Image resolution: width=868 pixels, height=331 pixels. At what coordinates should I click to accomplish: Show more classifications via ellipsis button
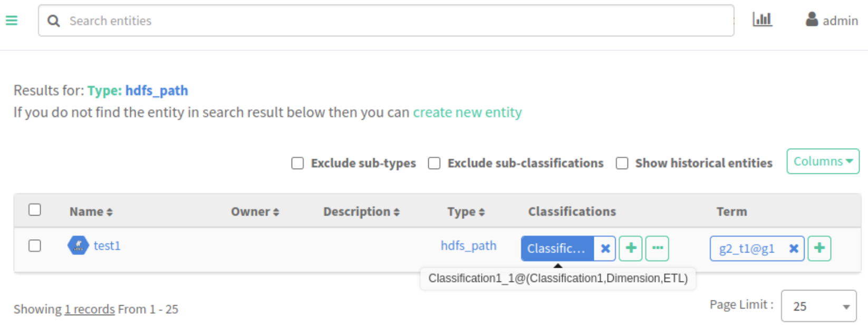pos(657,248)
